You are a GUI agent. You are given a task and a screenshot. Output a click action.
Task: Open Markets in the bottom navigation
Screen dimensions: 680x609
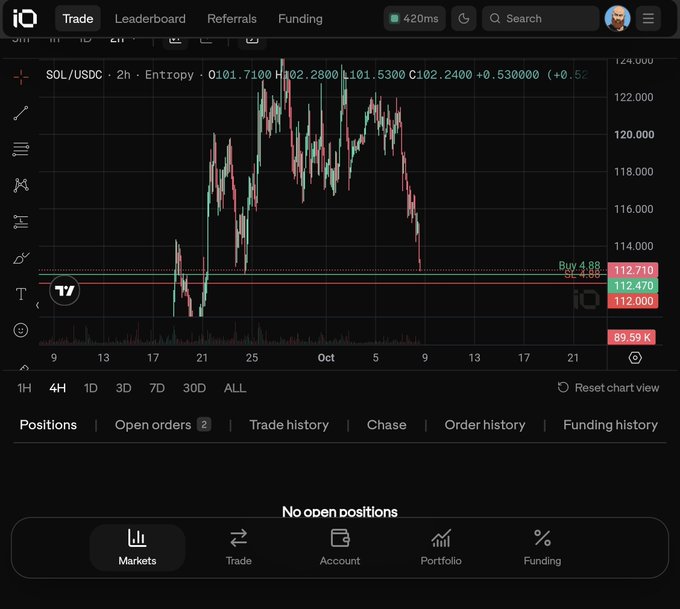point(137,547)
